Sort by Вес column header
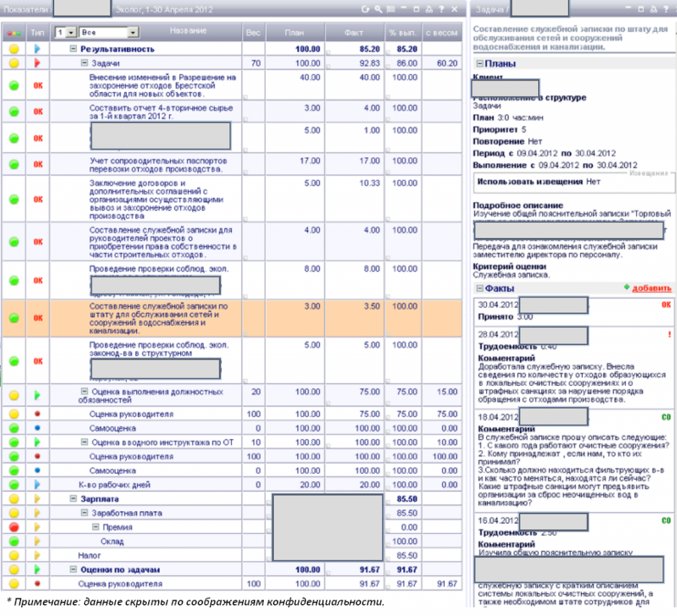Image resolution: width=677 pixels, height=616 pixels. (253, 33)
